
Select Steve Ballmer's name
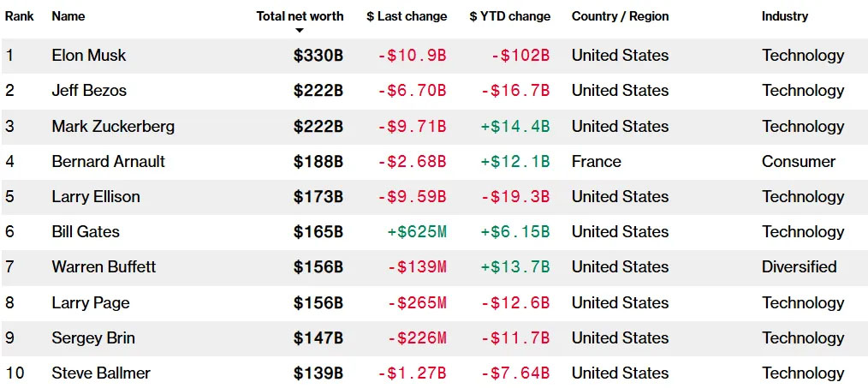[x=101, y=373]
